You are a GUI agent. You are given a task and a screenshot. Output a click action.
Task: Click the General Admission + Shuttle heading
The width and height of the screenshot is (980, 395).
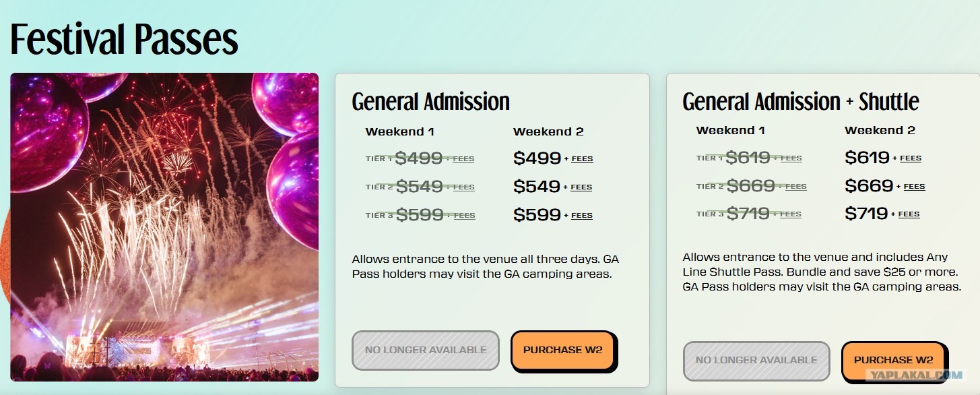tap(801, 102)
